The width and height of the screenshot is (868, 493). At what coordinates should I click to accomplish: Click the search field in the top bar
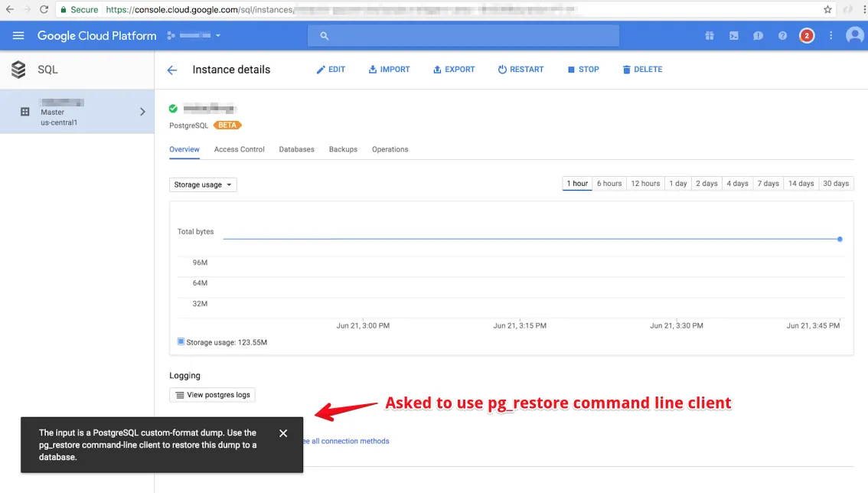(463, 35)
